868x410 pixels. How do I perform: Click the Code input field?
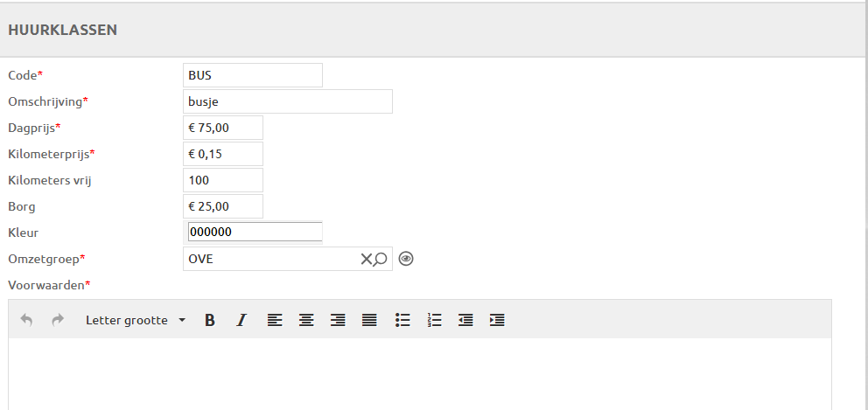(253, 75)
